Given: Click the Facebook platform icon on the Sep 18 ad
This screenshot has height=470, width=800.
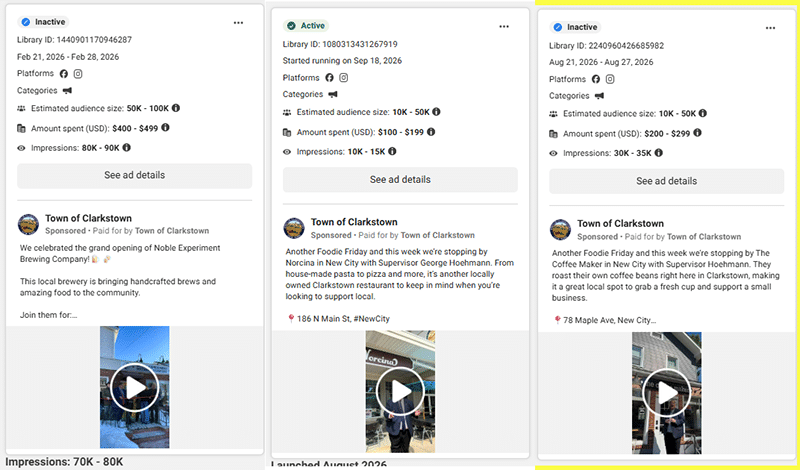Looking at the screenshot, I should pos(329,78).
